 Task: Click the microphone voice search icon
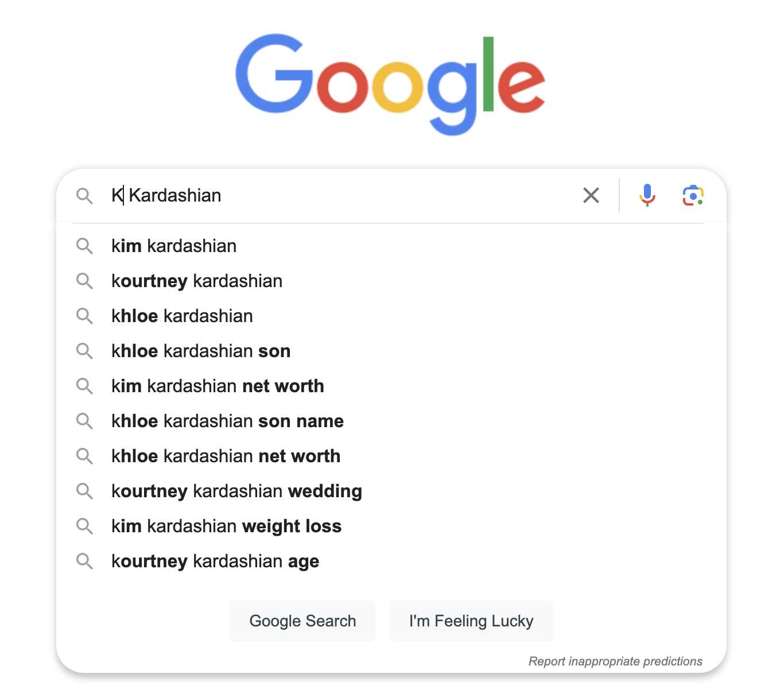(647, 195)
